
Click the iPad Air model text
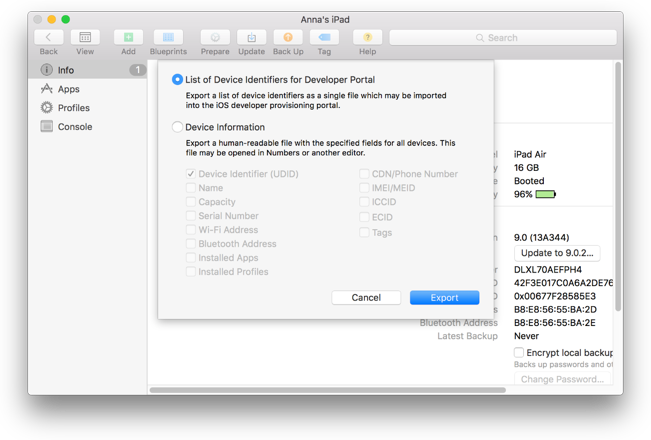click(530, 154)
